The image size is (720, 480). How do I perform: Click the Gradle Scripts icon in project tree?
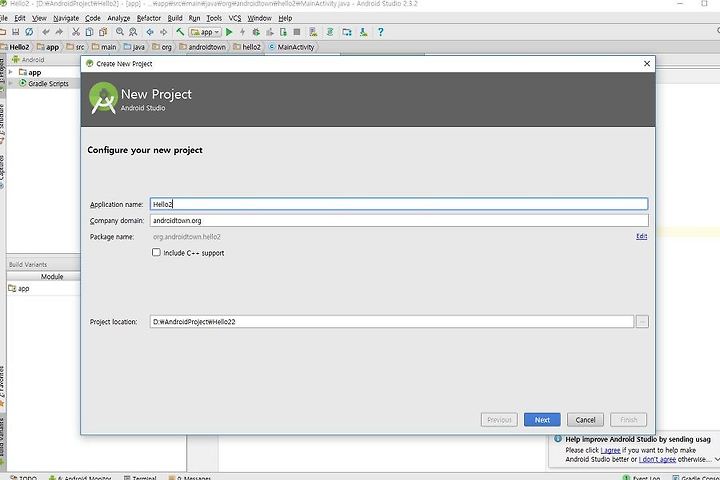pyautogui.click(x=22, y=83)
